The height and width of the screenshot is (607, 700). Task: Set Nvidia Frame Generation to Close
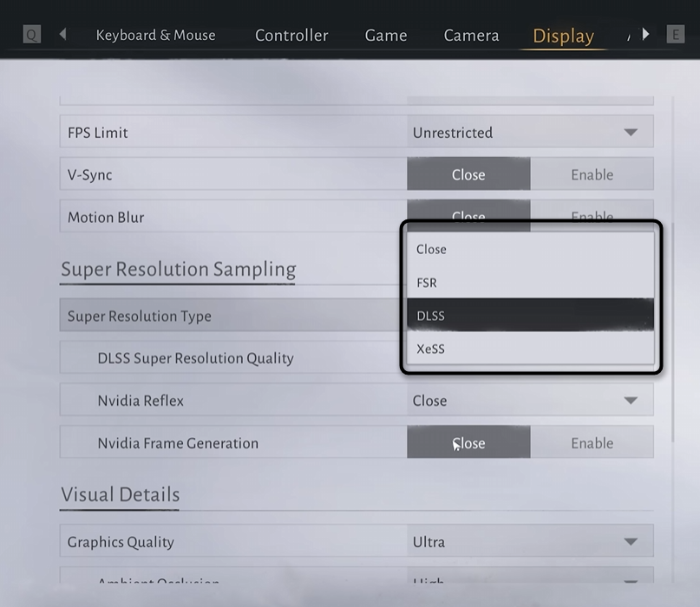[468, 442]
